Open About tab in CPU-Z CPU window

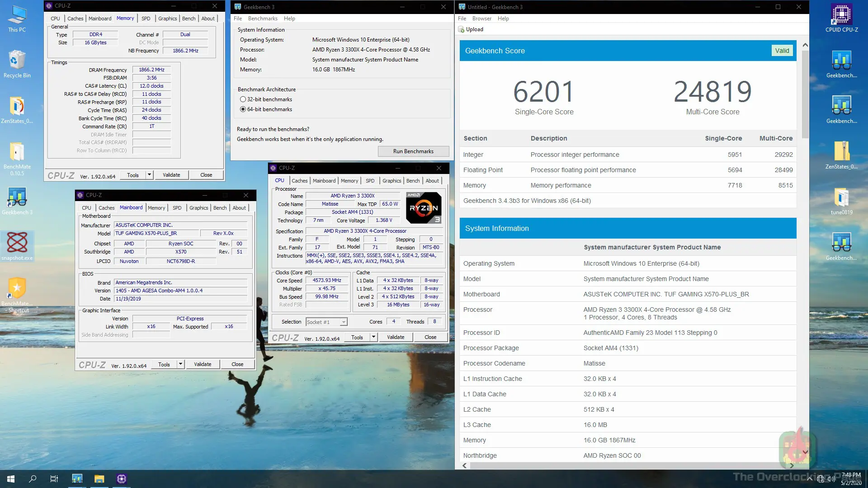(432, 181)
